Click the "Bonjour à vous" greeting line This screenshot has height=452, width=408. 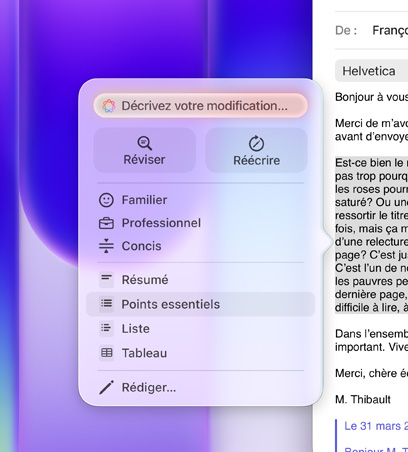(x=371, y=97)
